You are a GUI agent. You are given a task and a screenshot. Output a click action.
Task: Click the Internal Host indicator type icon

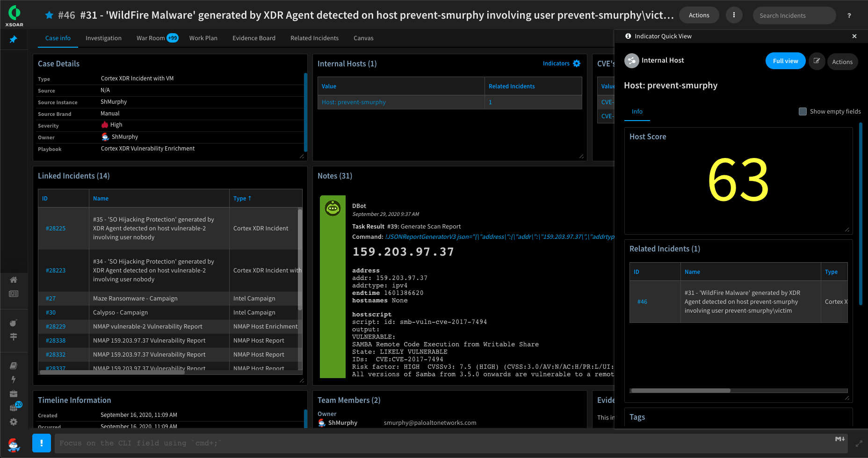632,61
